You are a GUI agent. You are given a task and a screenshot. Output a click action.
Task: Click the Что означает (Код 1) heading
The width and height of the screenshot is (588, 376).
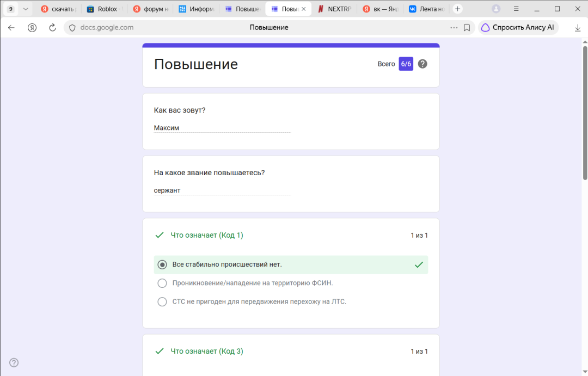(207, 235)
